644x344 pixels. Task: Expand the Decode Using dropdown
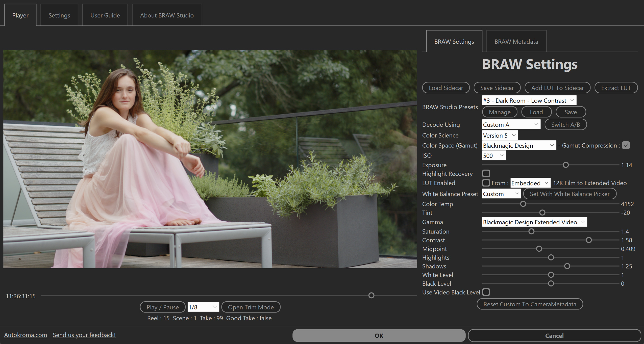pyautogui.click(x=511, y=124)
